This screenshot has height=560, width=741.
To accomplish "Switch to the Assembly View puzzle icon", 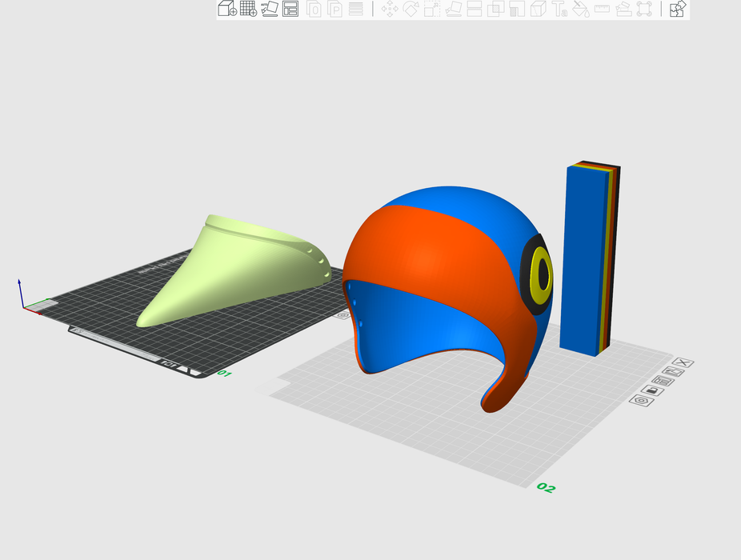I will tap(677, 9).
